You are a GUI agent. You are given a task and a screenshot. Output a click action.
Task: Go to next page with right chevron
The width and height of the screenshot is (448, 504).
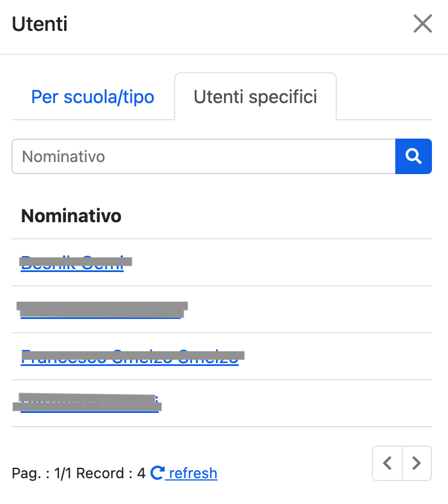coord(417,463)
